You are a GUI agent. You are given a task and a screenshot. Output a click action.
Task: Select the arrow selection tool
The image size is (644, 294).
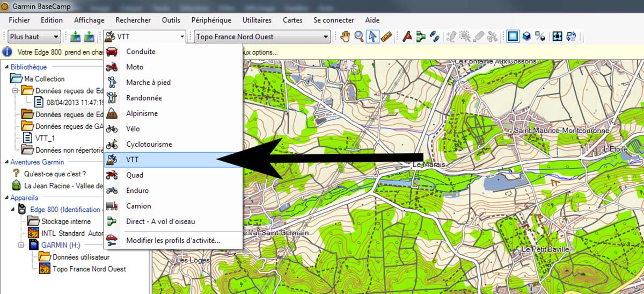pyautogui.click(x=372, y=37)
